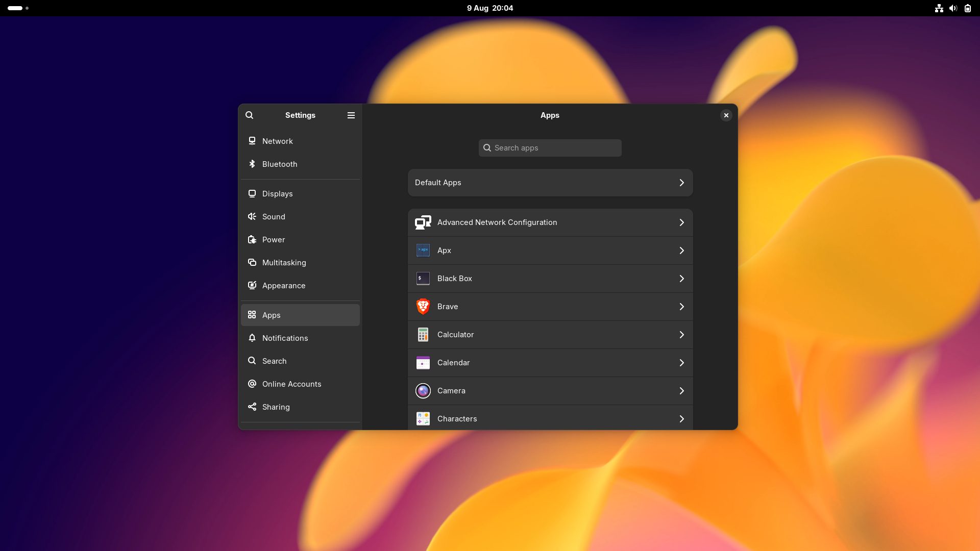Expand the Camera row chevron
This screenshot has width=980, height=551.
pos(682,391)
